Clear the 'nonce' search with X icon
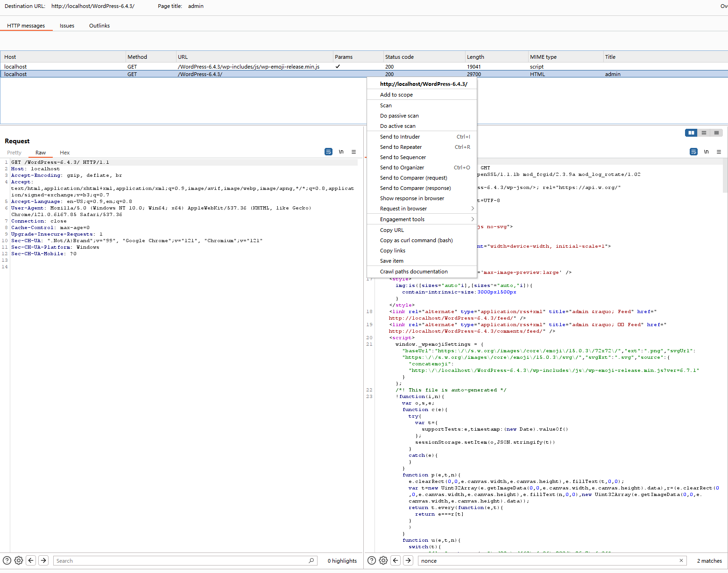The image size is (728, 573). coord(681,560)
